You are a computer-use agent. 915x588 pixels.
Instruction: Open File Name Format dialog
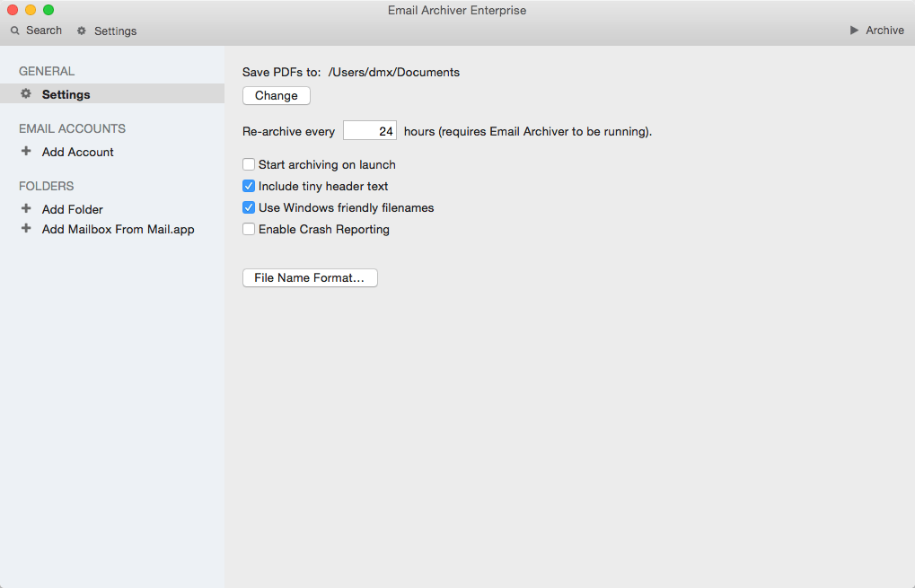point(310,277)
